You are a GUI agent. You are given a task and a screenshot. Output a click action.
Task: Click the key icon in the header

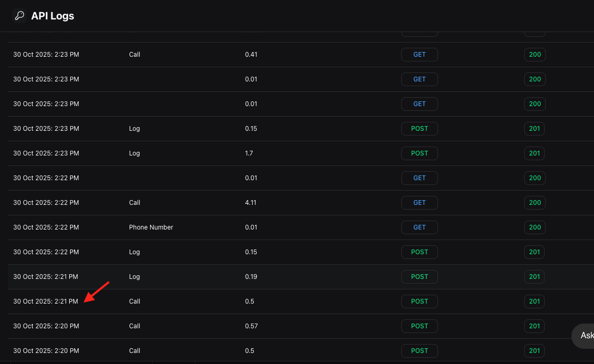(x=19, y=16)
